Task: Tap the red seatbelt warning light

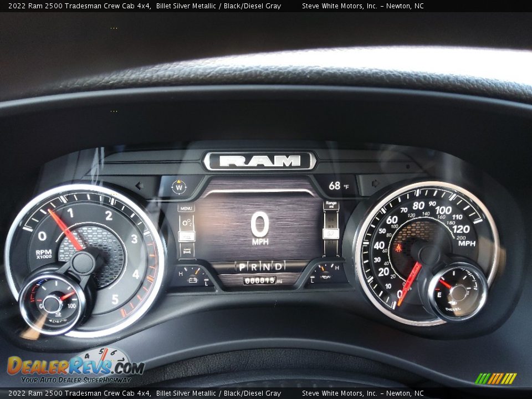Action: [x=398, y=248]
